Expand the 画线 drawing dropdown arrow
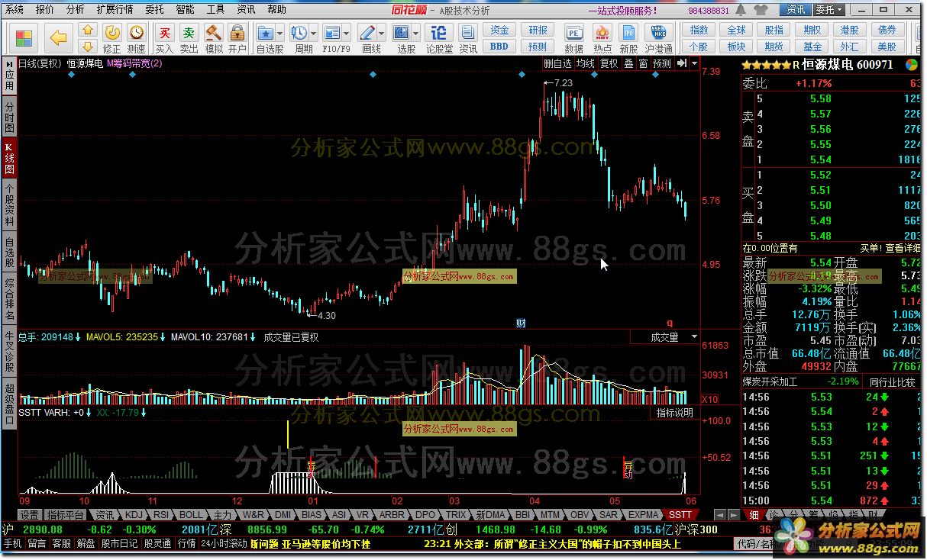This screenshot has width=927, height=560. (x=382, y=34)
